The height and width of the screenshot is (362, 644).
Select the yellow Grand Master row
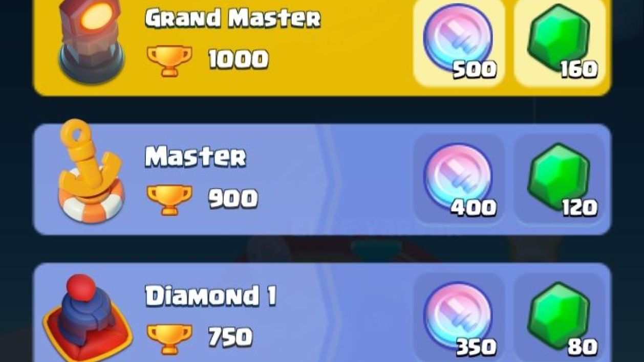[x=322, y=48]
